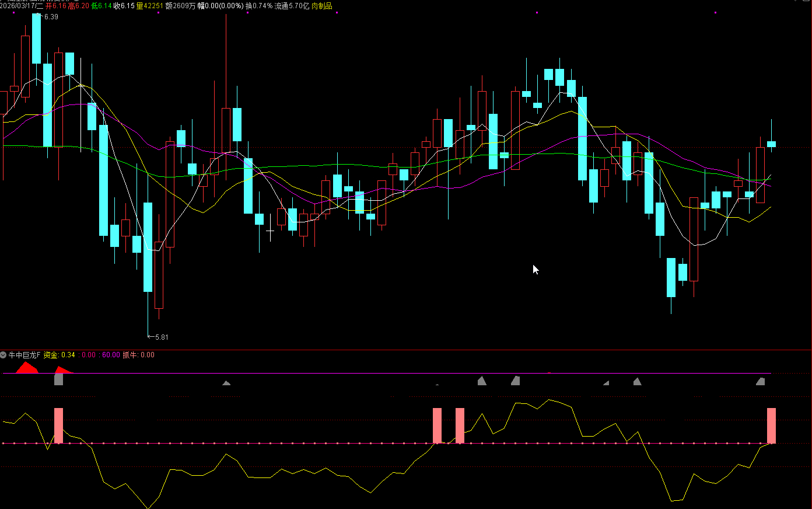Click the leftmost pink signal bar
The image size is (812, 509).
click(58, 426)
